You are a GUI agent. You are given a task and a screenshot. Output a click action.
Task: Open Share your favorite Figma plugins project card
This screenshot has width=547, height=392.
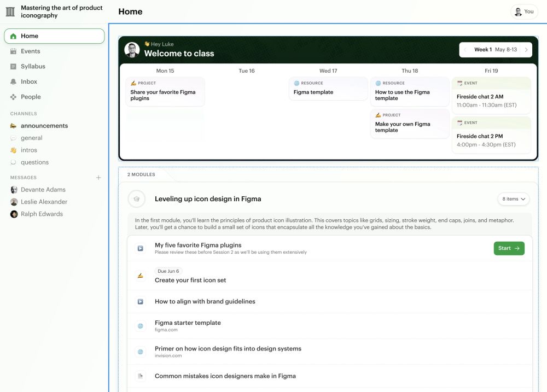165,91
